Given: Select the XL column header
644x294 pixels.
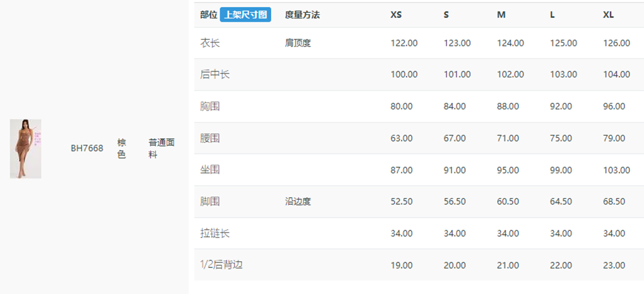Looking at the screenshot, I should pos(609,15).
